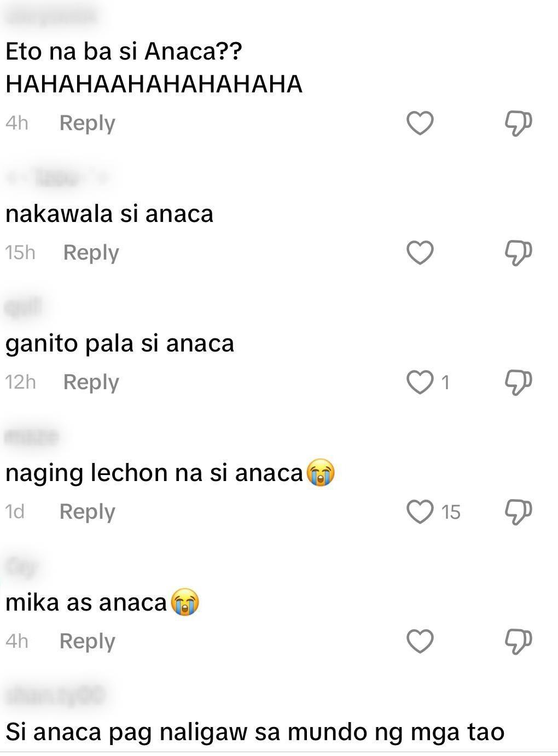Dislike the 'Eto na ba si Anaca??' comment

(x=518, y=123)
